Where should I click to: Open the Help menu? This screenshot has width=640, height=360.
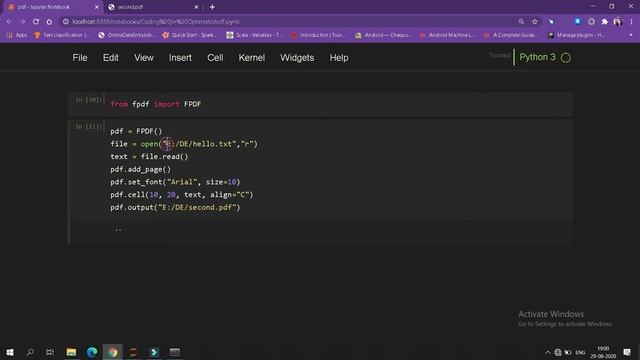339,58
